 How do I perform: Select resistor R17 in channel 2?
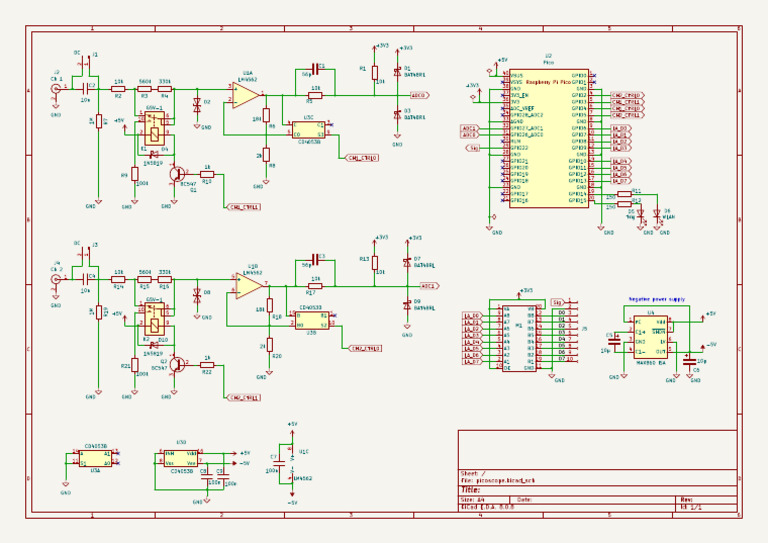(315, 286)
